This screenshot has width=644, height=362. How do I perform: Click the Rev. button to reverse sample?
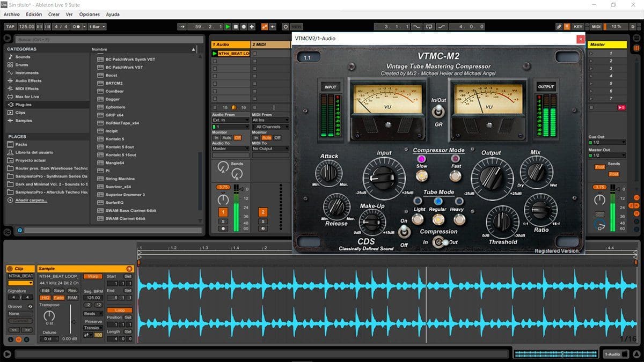coord(72,291)
